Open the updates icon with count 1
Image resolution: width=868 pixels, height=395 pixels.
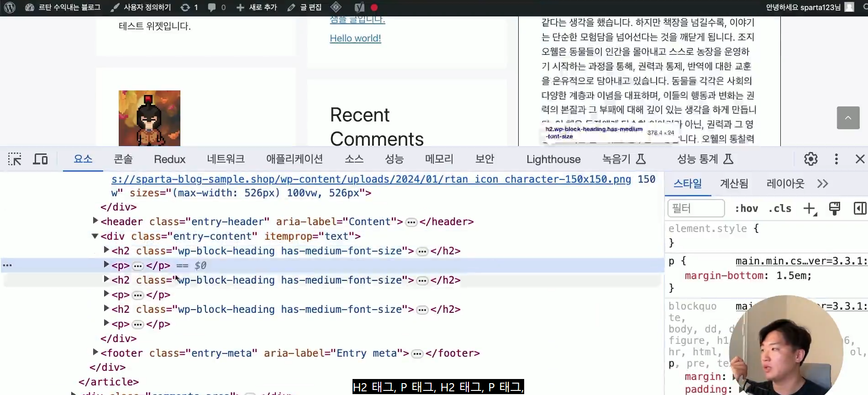[189, 7]
